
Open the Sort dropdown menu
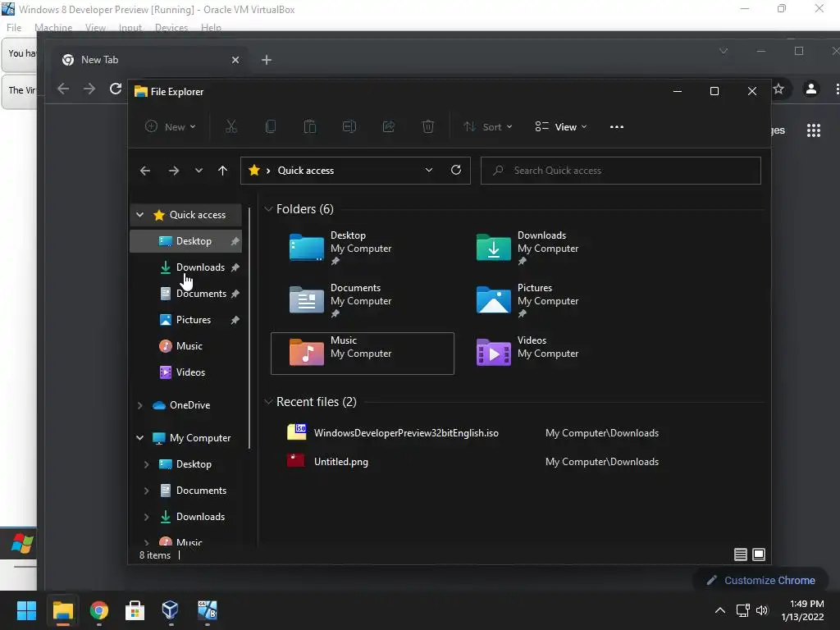(488, 127)
